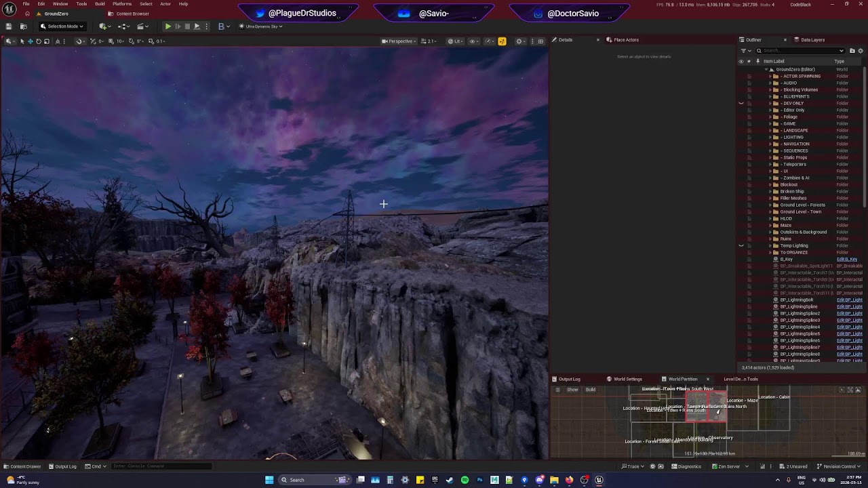868x488 pixels.
Task: Expand the AUDIO folder in Outliner
Action: [x=770, y=83]
